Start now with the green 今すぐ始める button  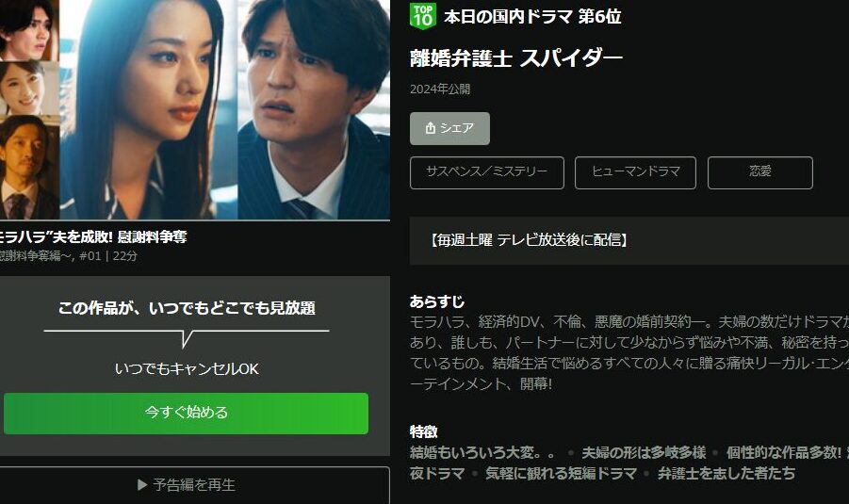click(187, 413)
